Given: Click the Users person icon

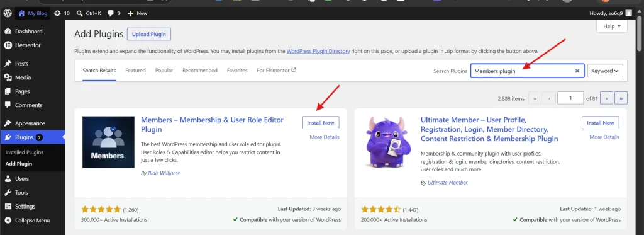Looking at the screenshot, I should pos(8,179).
